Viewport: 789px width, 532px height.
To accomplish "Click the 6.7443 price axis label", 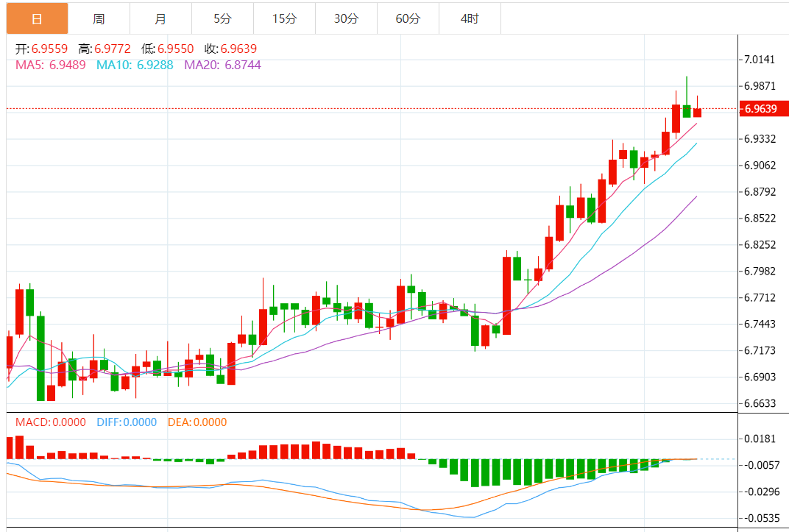I will (760, 324).
